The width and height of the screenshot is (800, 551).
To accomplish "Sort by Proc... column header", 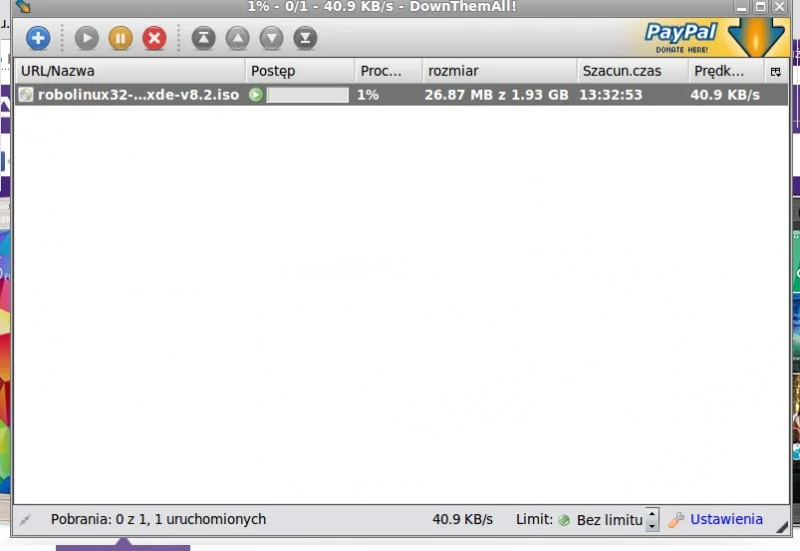I will coord(389,71).
